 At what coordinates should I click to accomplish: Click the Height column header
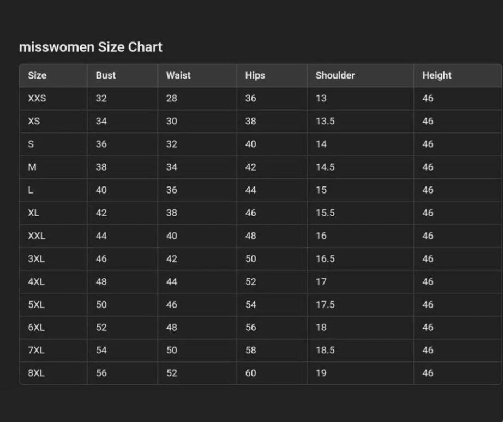pos(436,76)
